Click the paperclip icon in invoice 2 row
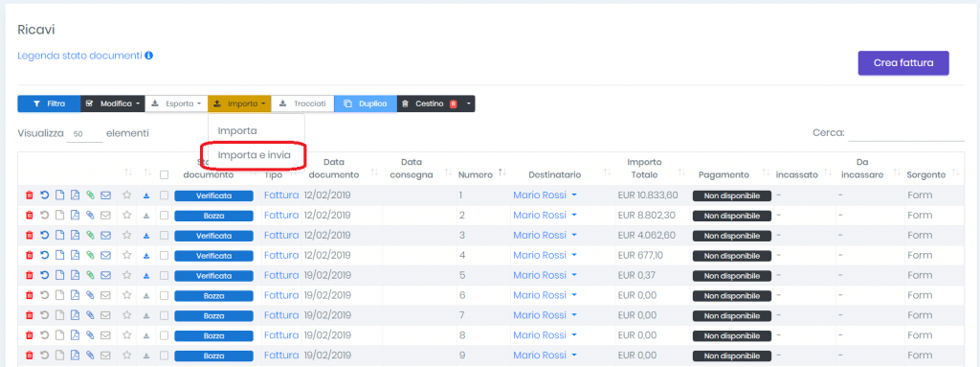Viewport: 980px width, 367px height. pos(90,216)
